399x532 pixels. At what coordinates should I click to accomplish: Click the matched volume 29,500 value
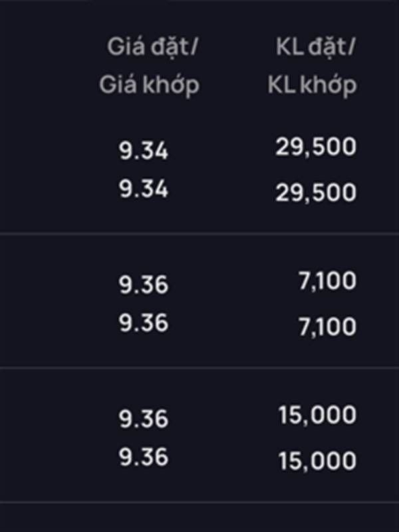[x=316, y=193]
